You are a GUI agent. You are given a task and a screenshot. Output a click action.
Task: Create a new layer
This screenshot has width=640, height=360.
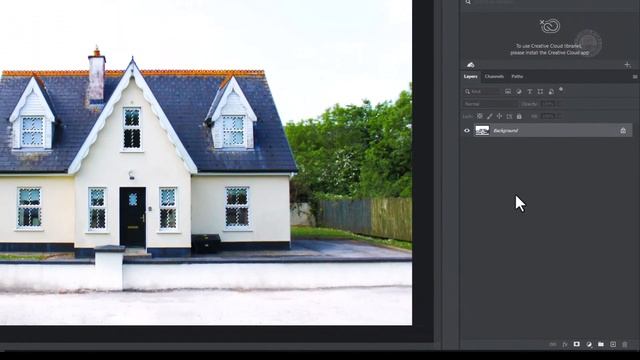click(613, 344)
